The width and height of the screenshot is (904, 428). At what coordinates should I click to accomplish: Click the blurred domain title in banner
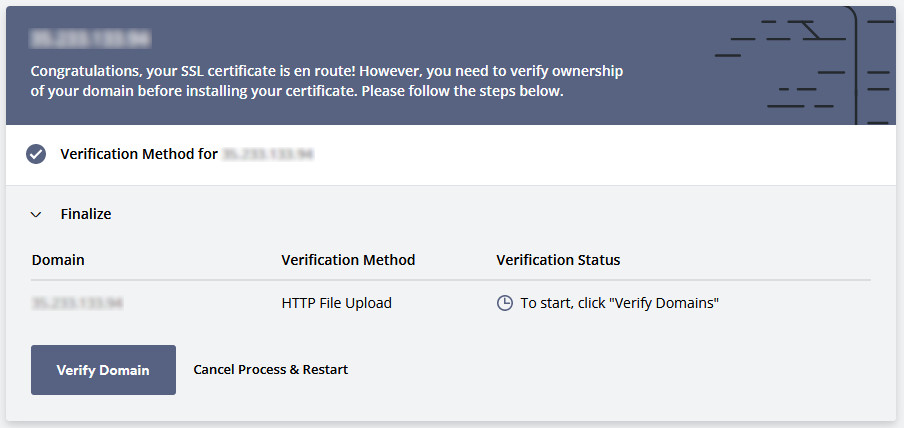point(90,39)
